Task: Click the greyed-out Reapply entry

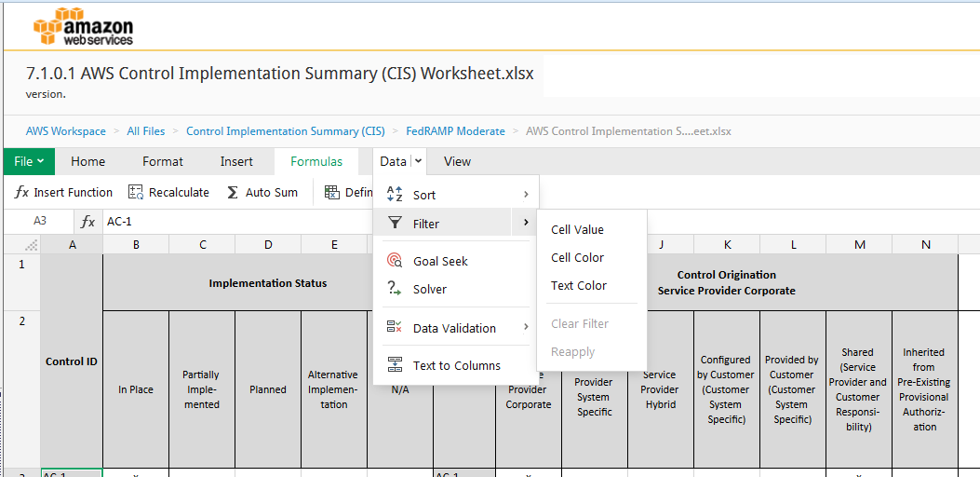Action: coord(591,352)
